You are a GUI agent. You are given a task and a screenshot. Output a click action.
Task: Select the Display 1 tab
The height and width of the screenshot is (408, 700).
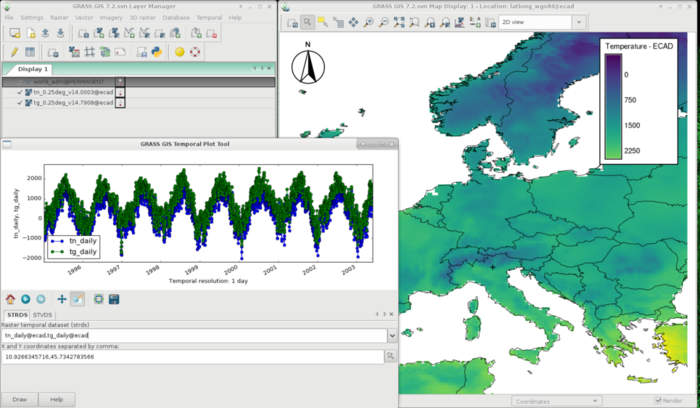click(x=33, y=69)
